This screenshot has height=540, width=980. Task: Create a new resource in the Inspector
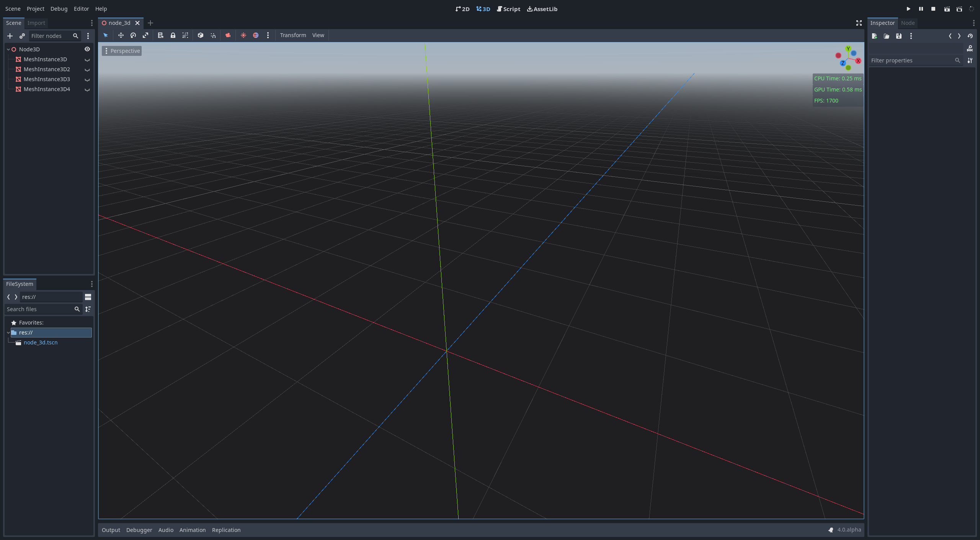[875, 36]
